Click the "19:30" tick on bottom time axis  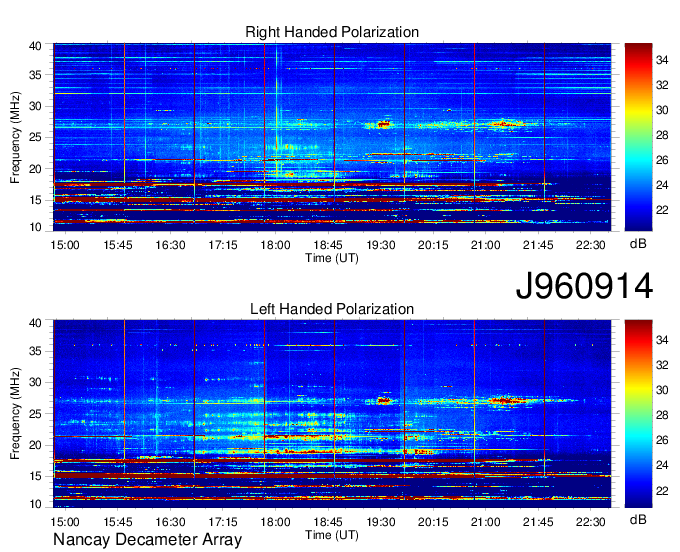tap(380, 522)
